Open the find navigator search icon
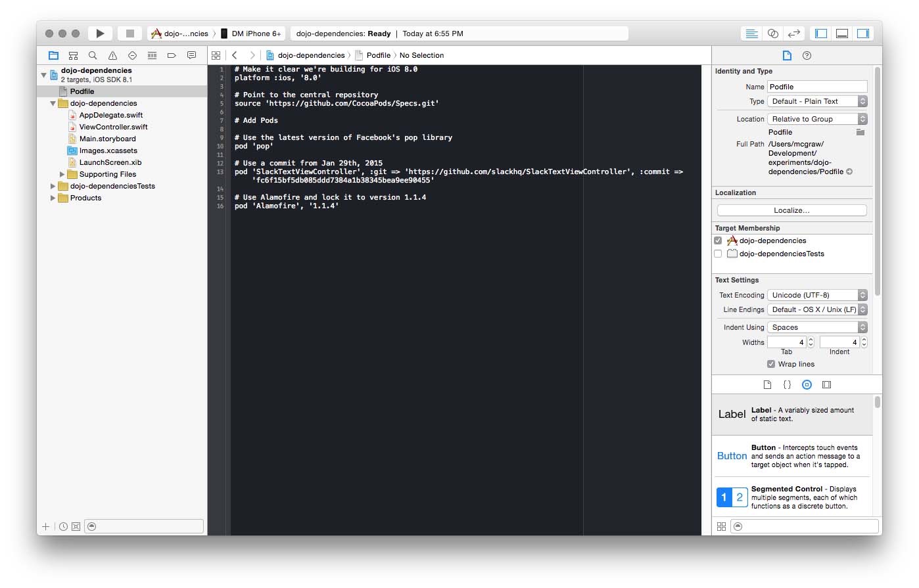Viewport: 919px width, 588px height. tap(93, 55)
